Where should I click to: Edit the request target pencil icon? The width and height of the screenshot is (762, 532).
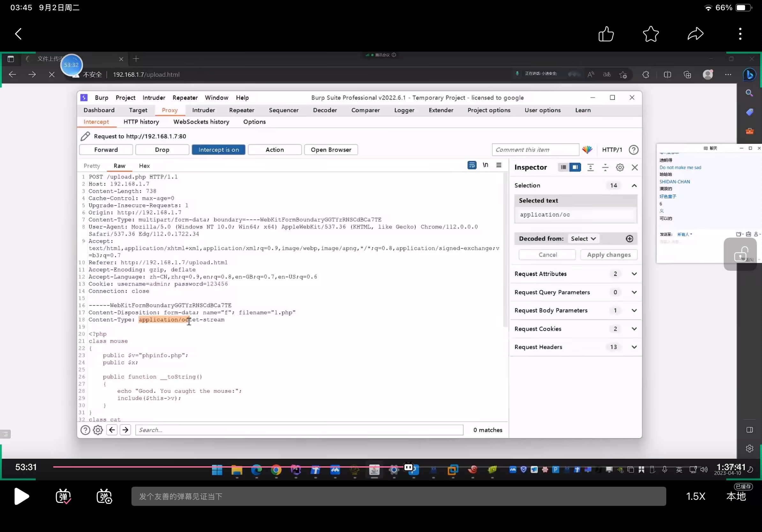point(85,136)
